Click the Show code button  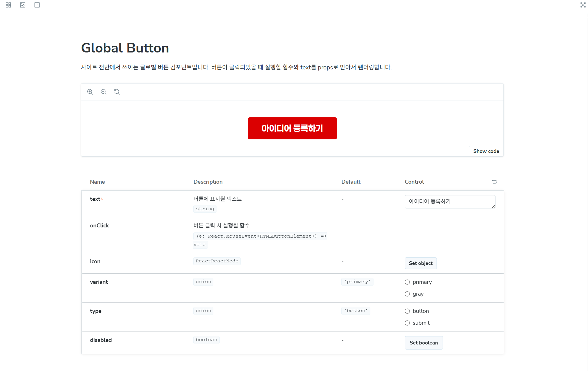coord(486,151)
